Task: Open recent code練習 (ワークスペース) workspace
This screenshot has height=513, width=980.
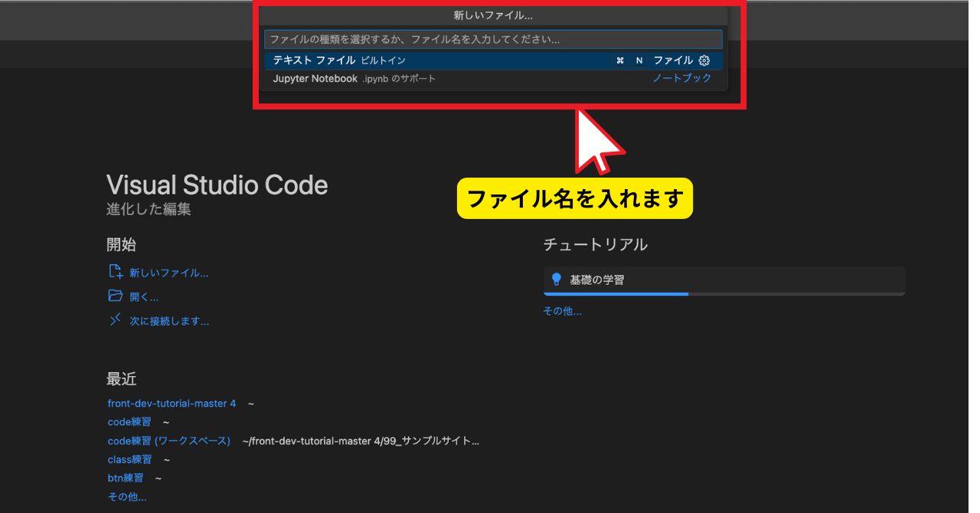Action: coord(169,441)
